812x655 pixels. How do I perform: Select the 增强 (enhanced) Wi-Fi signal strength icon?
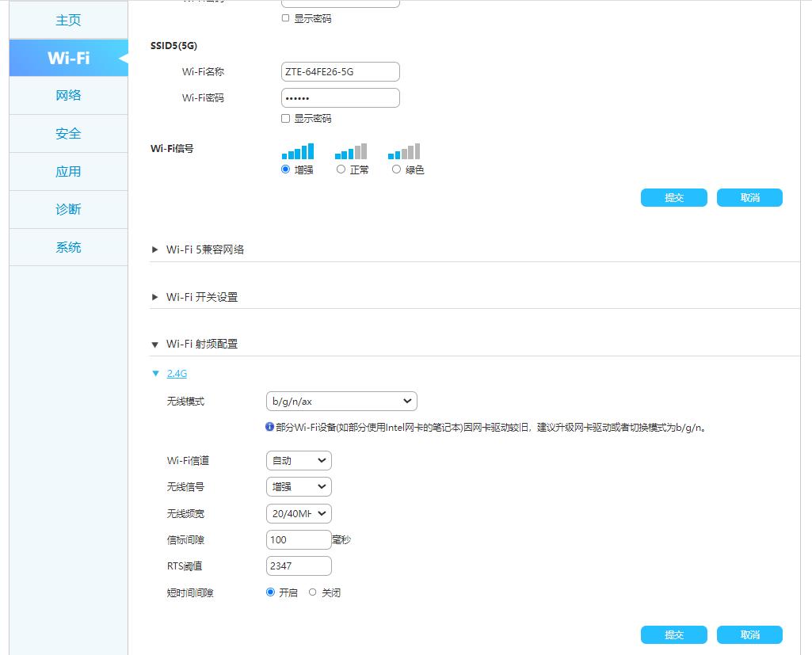point(297,151)
